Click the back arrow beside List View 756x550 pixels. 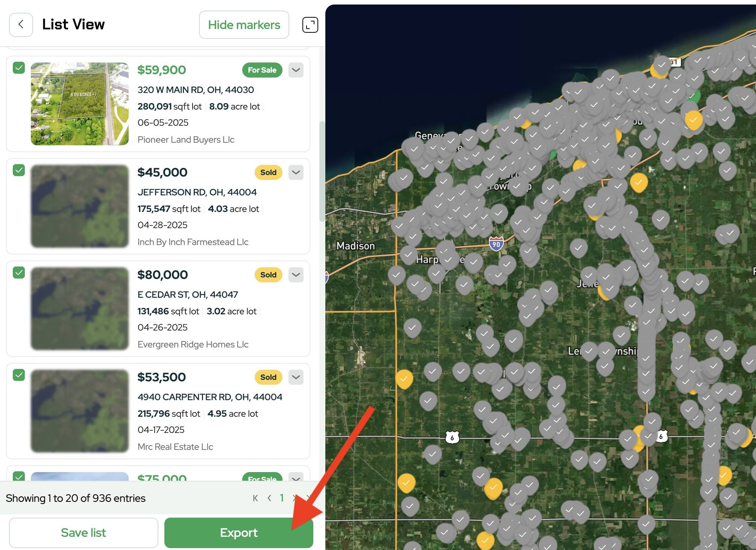tap(21, 24)
